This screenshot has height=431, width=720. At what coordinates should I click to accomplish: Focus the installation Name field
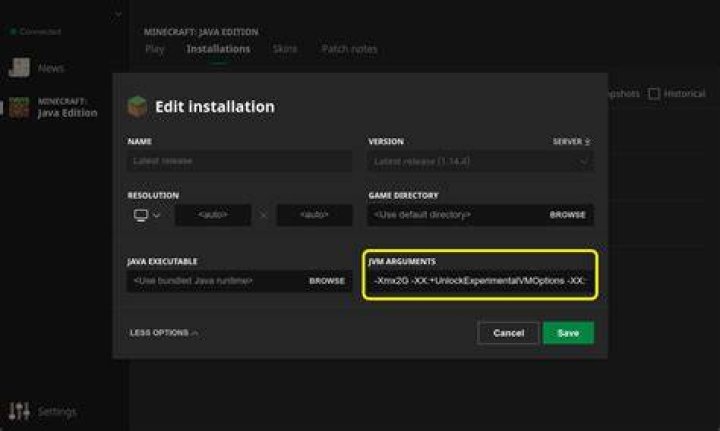click(240, 161)
